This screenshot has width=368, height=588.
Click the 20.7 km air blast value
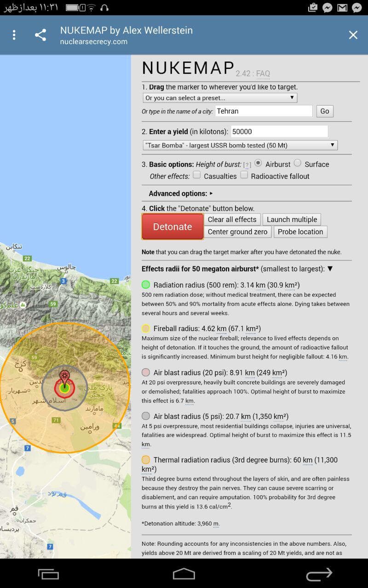[x=238, y=417]
